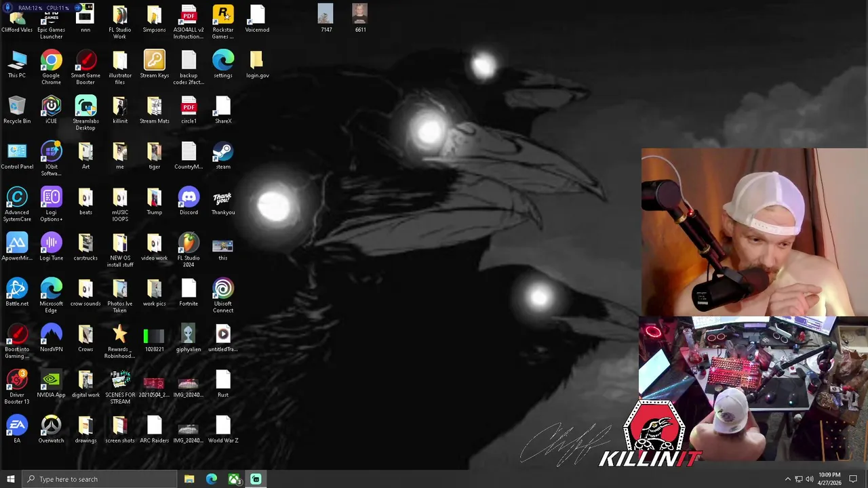Select the Rewards Robinhood star icon
868x488 pixels.
[120, 341]
